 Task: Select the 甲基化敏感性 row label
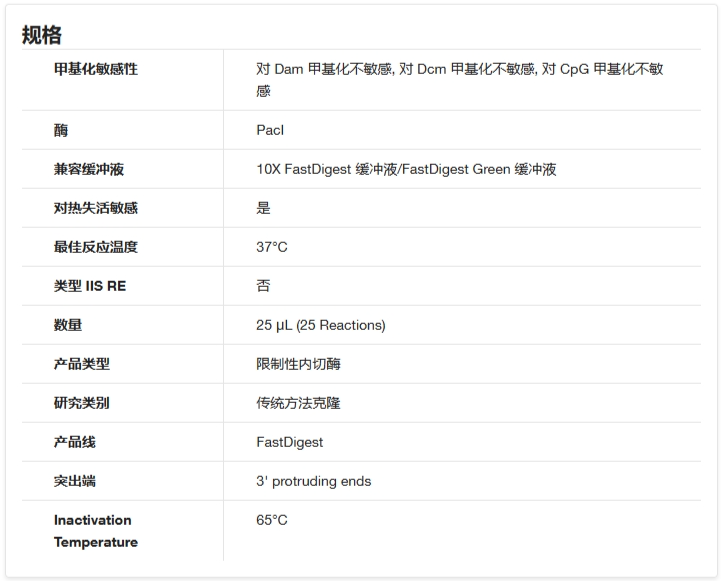click(96, 69)
